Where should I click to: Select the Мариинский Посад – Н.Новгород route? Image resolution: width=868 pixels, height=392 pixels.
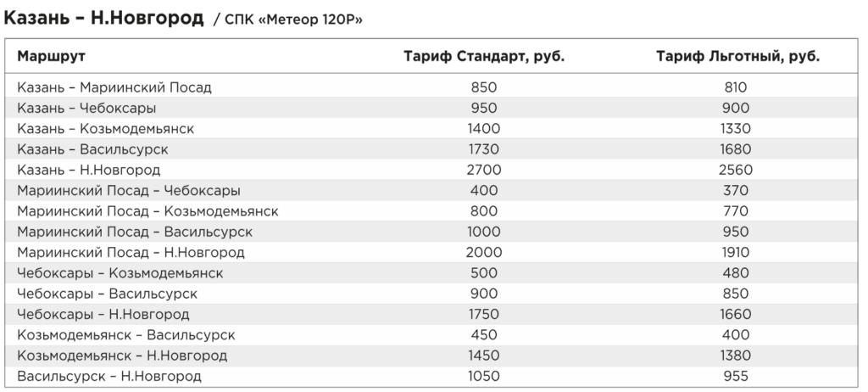point(131,253)
